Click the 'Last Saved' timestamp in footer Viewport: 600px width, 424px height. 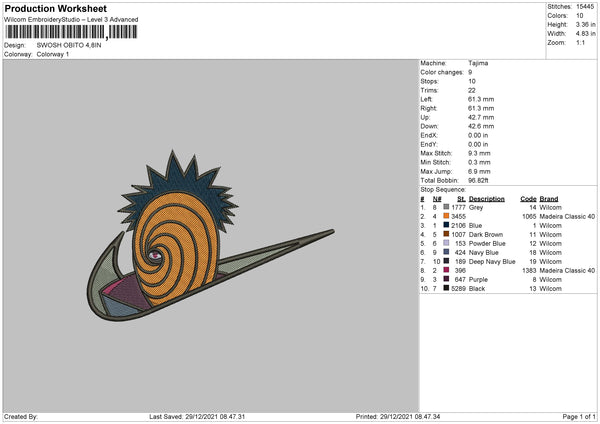197,416
